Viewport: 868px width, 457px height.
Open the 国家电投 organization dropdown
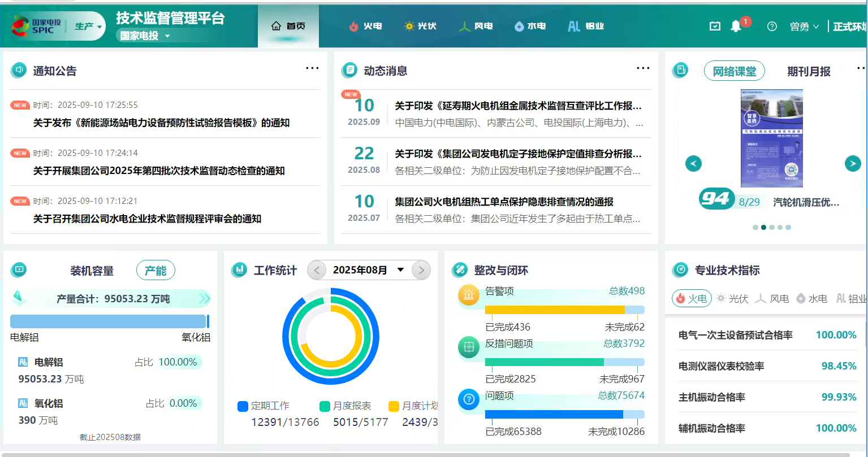pyautogui.click(x=145, y=36)
